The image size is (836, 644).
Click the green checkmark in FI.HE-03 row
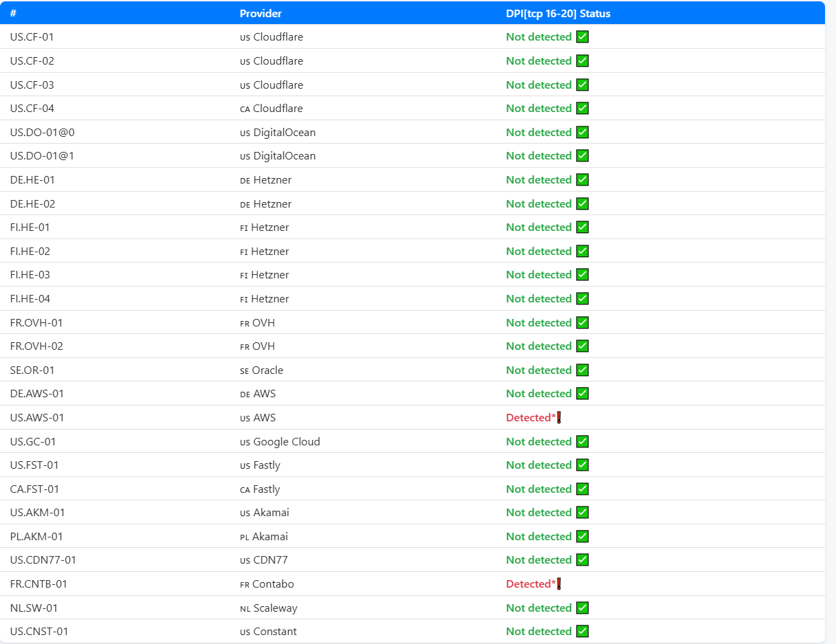[582, 275]
